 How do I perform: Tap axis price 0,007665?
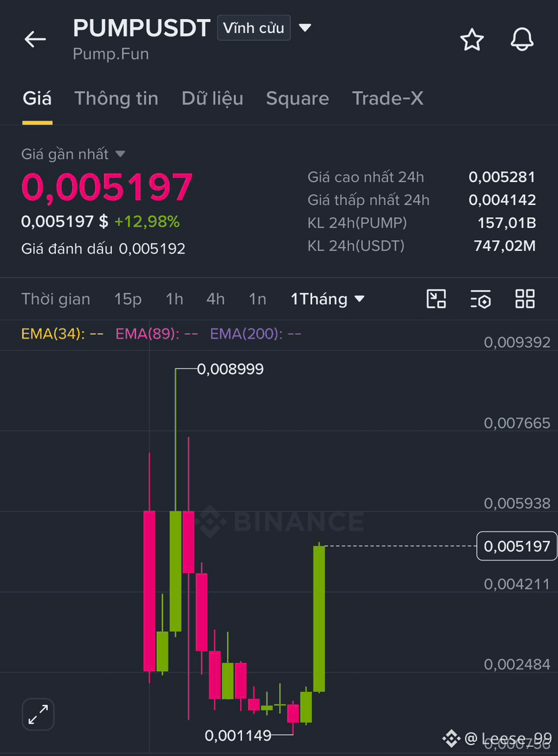(517, 424)
